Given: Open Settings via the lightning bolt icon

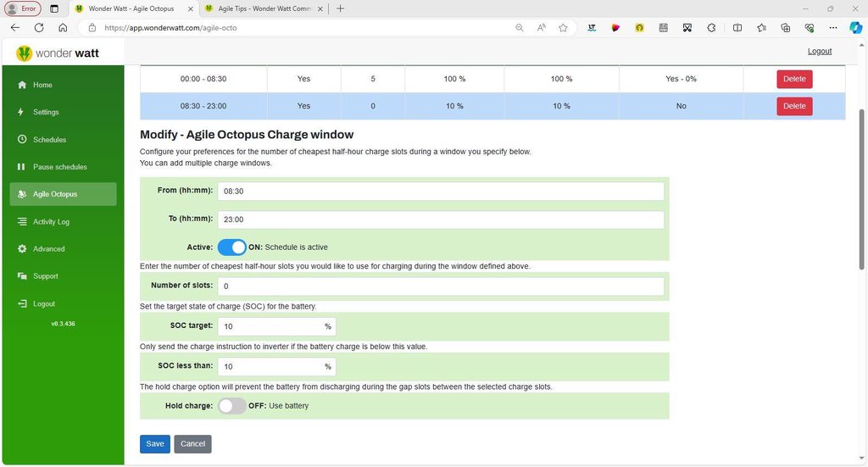Looking at the screenshot, I should (21, 112).
